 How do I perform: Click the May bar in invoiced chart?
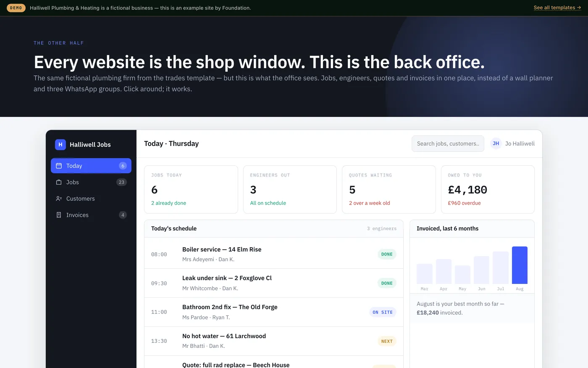pos(462,275)
